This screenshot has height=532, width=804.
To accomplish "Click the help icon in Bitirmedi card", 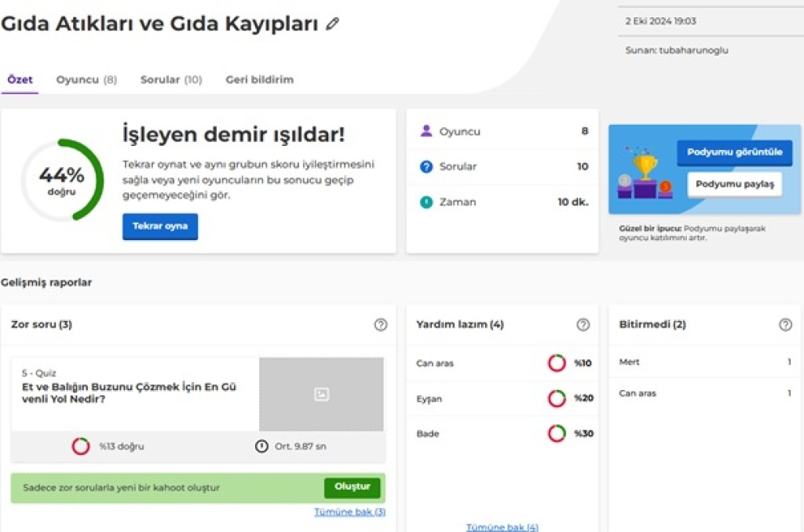I will click(x=785, y=325).
